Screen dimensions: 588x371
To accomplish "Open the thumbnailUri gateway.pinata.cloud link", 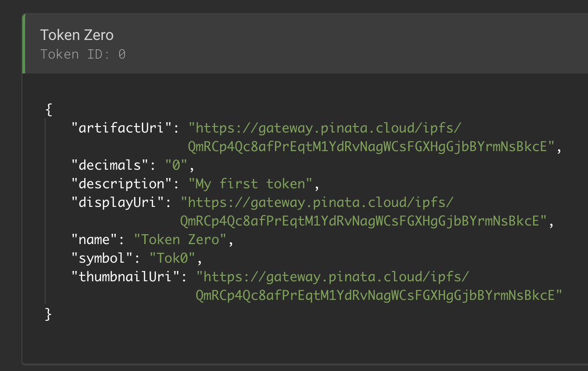I will tap(332, 277).
